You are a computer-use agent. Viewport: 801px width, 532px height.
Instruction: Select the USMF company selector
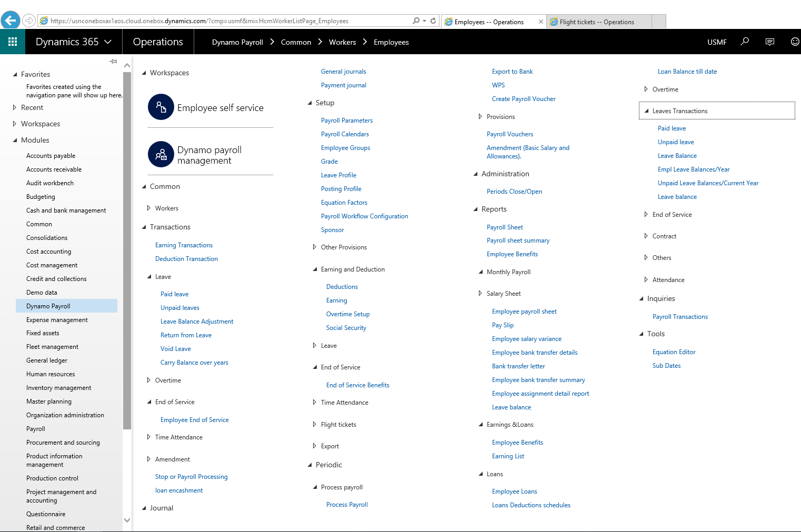(717, 42)
